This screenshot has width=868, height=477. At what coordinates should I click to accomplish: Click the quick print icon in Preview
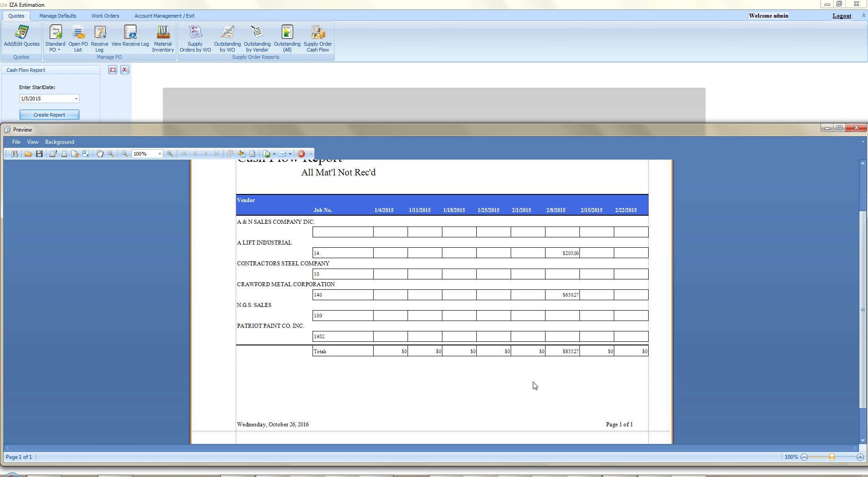64,154
